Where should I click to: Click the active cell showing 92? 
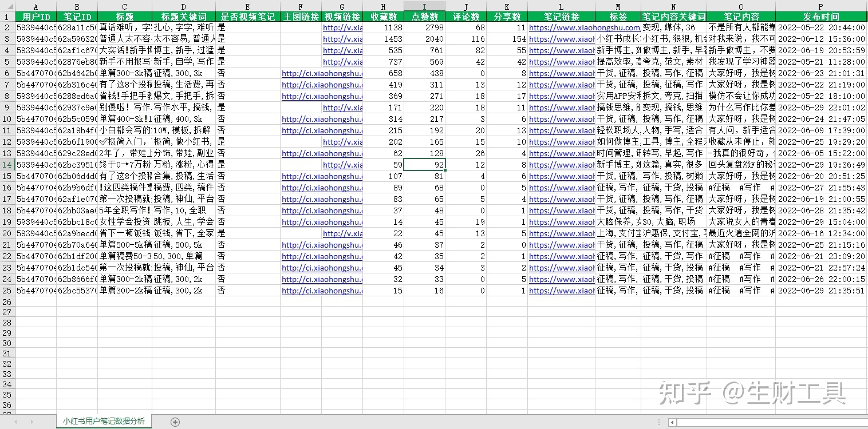pyautogui.click(x=424, y=165)
